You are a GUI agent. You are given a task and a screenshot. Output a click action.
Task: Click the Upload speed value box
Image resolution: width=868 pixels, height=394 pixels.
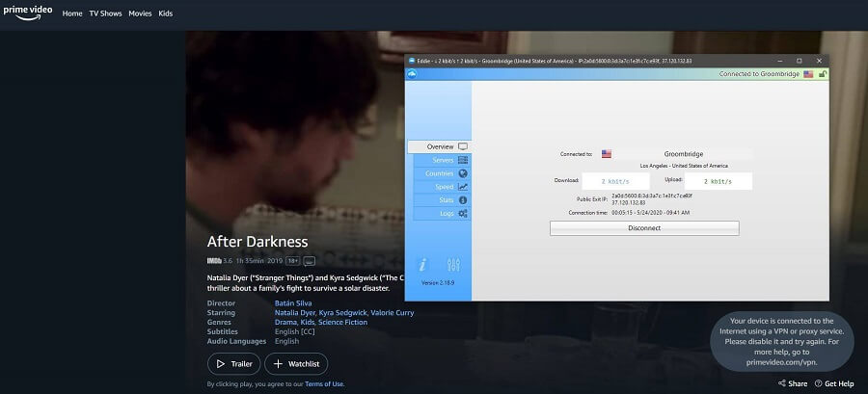tap(718, 181)
